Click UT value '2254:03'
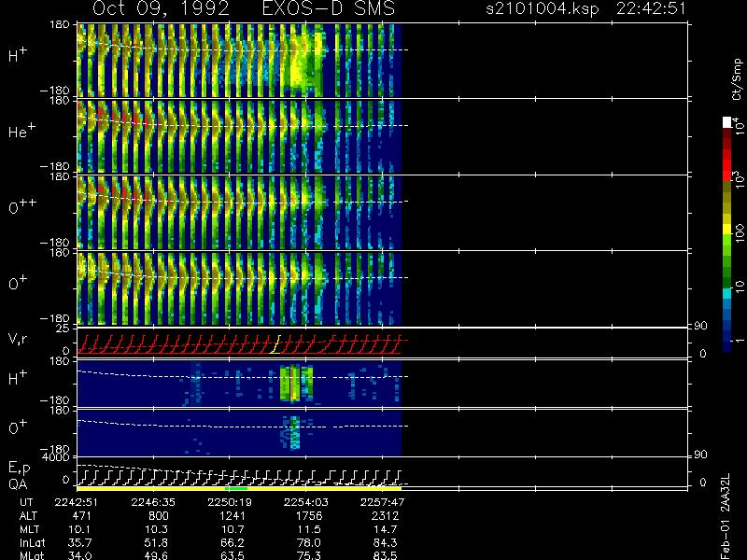 tap(306, 502)
